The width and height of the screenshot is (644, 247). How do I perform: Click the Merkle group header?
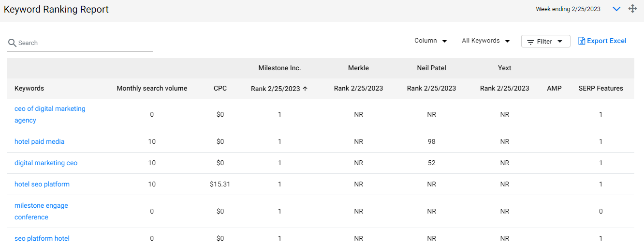(x=358, y=68)
